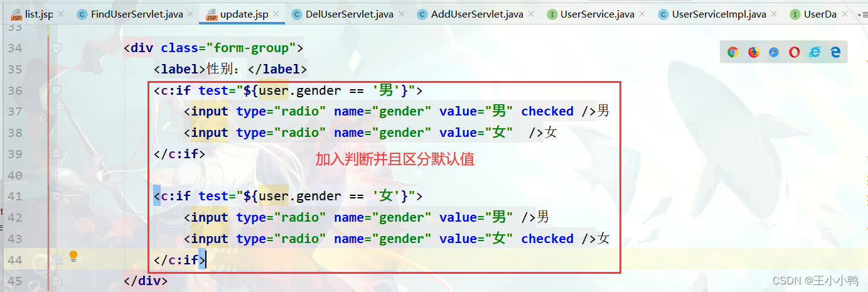The width and height of the screenshot is (868, 292).
Task: Open page in Opera browser
Action: tap(795, 53)
